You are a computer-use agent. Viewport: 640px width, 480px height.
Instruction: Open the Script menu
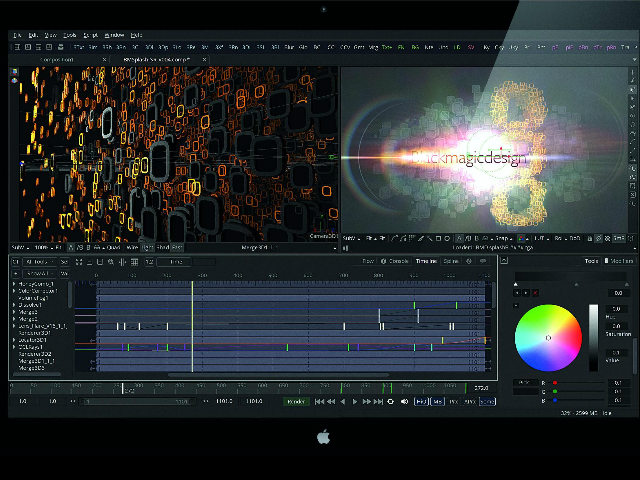(91, 36)
